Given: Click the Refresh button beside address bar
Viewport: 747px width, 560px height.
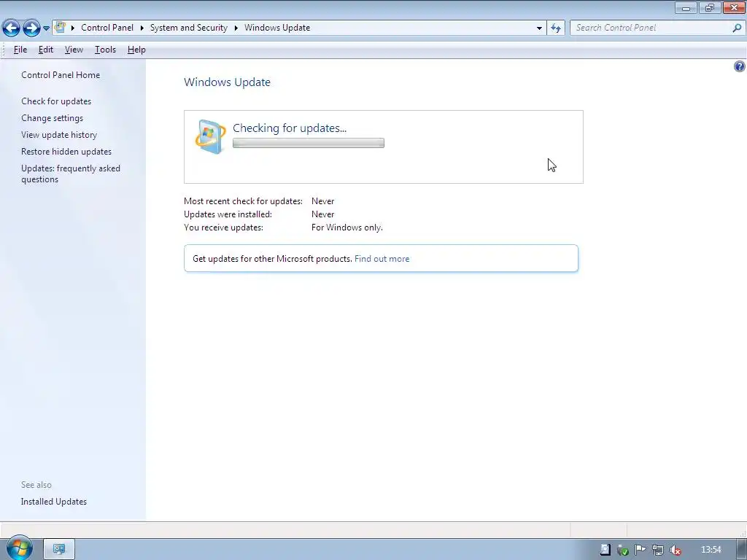Looking at the screenshot, I should point(556,28).
